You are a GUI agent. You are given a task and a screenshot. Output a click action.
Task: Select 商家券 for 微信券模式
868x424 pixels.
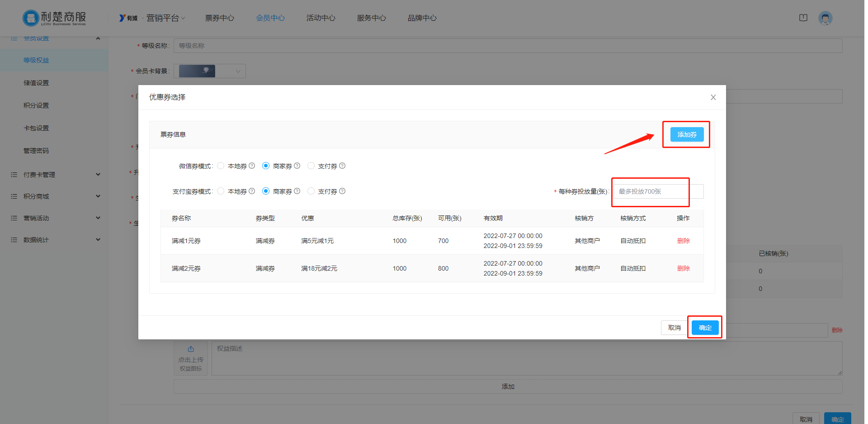[x=266, y=166]
